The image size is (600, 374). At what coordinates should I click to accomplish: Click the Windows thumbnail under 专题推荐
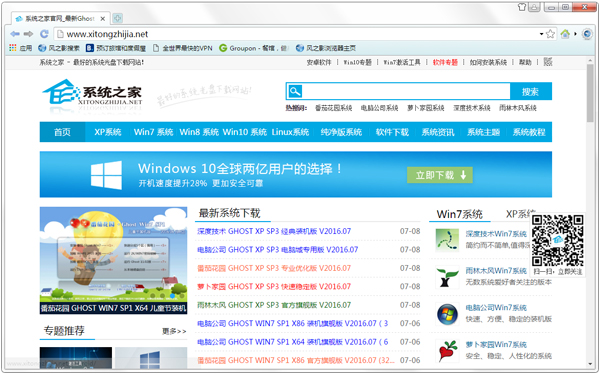151,358
